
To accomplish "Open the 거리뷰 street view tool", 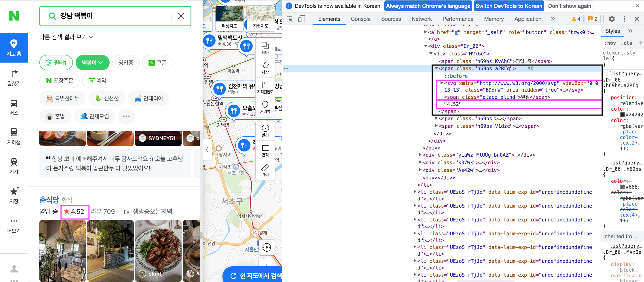I will click(265, 107).
